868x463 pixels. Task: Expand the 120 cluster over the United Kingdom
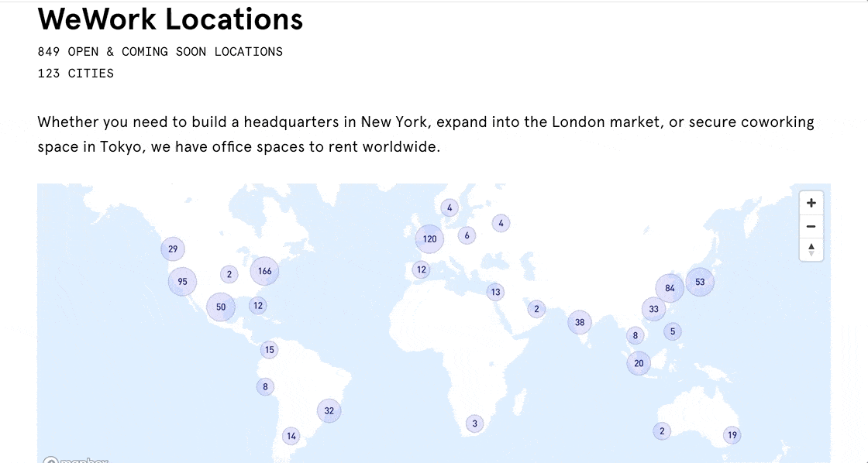pos(429,239)
